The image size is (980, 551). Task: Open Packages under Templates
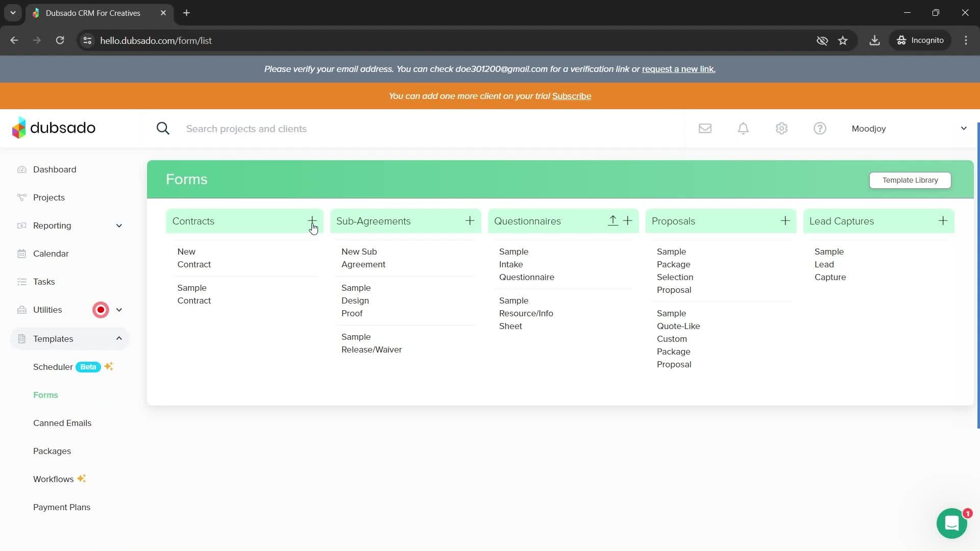(x=52, y=451)
